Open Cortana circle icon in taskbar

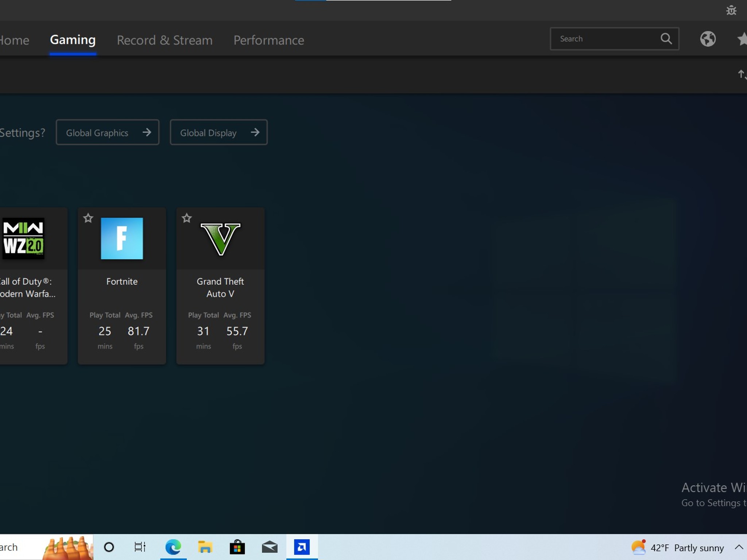[109, 547]
